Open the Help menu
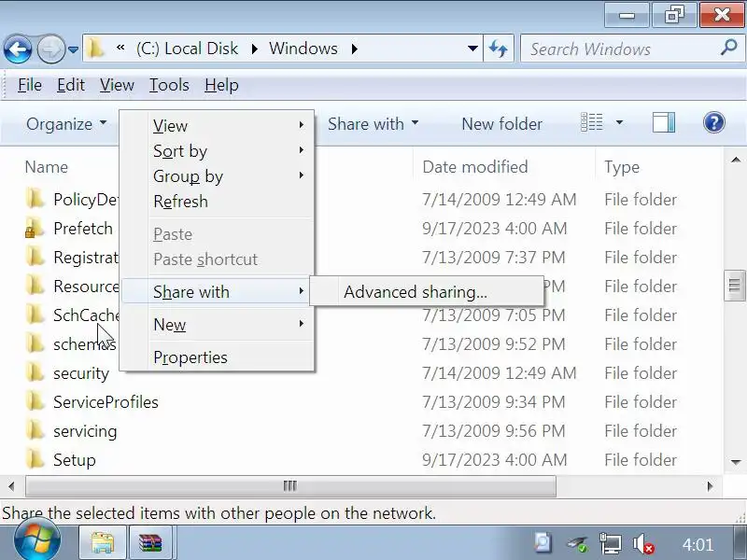747x560 pixels. (221, 85)
